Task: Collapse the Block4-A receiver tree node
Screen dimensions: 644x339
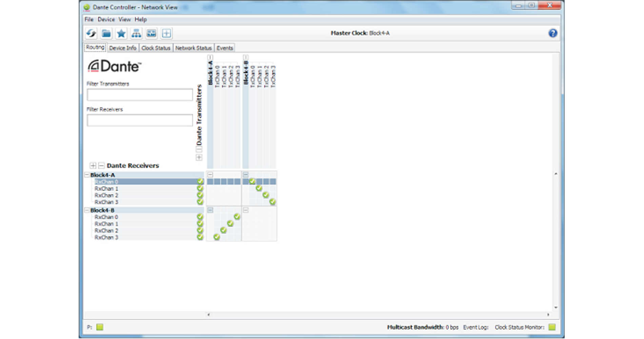Action: pos(87,175)
